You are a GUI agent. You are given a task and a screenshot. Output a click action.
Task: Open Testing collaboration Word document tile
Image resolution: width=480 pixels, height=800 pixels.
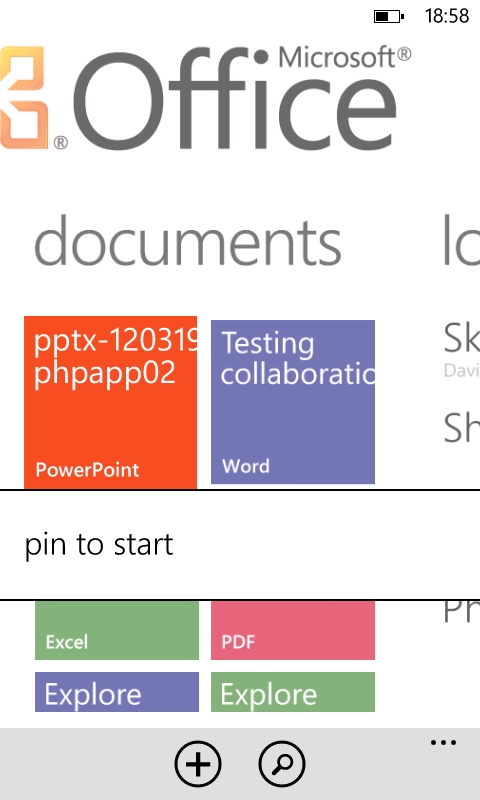293,402
